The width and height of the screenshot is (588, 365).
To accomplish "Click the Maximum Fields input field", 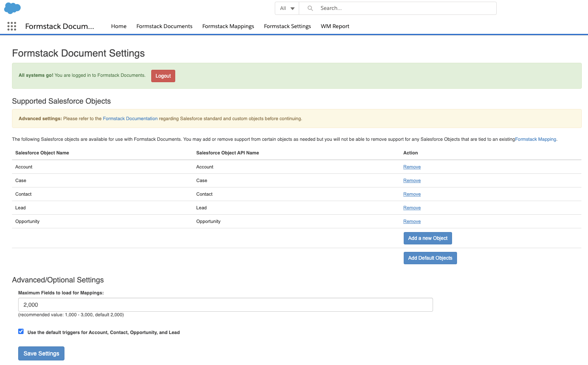I will click(x=225, y=305).
